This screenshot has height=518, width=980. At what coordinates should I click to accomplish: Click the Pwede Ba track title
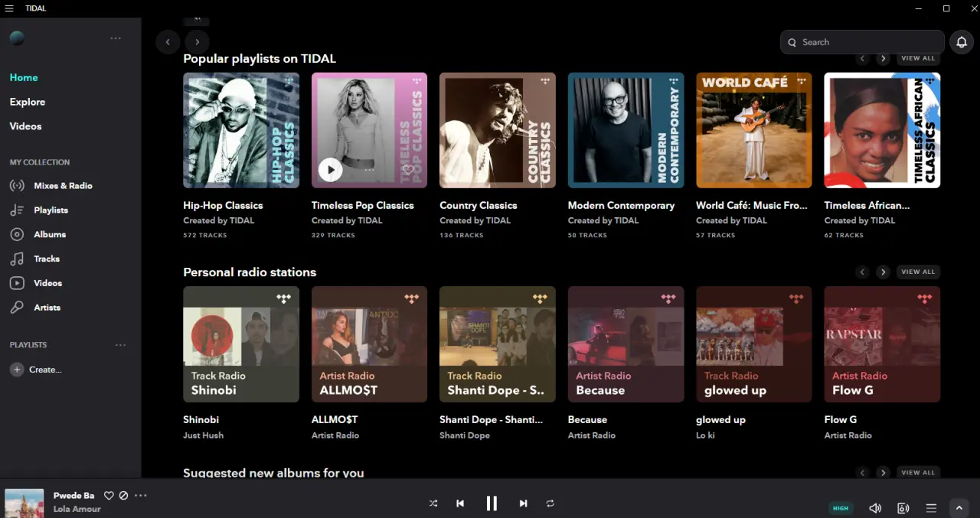click(x=73, y=495)
